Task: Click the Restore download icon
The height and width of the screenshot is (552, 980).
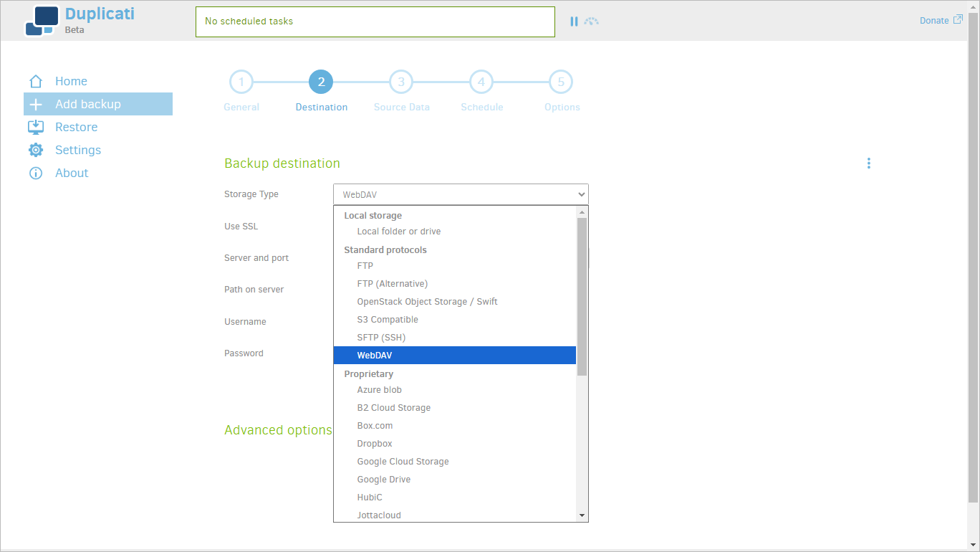Action: [x=36, y=127]
